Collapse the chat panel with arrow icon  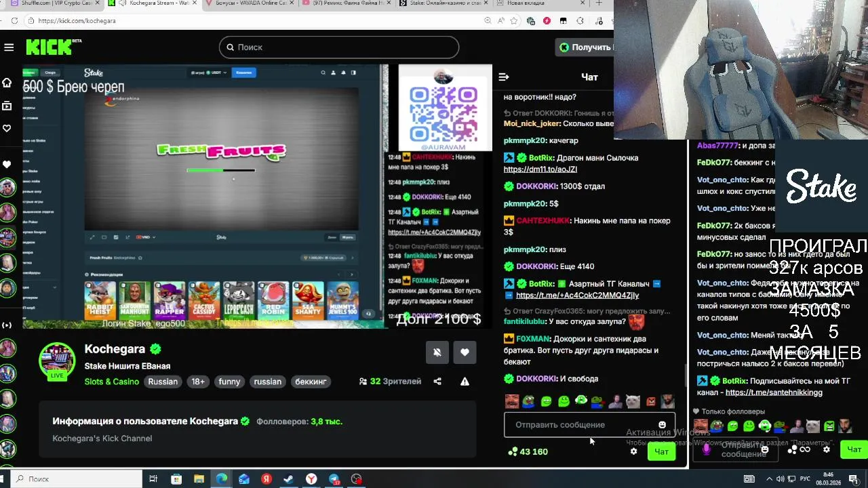tap(503, 77)
